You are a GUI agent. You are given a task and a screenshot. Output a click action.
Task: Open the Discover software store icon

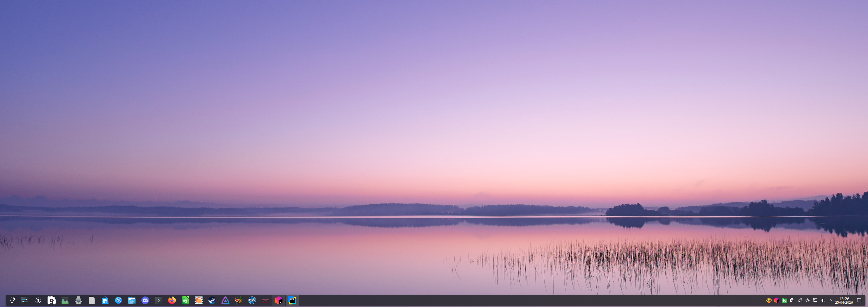coord(105,300)
